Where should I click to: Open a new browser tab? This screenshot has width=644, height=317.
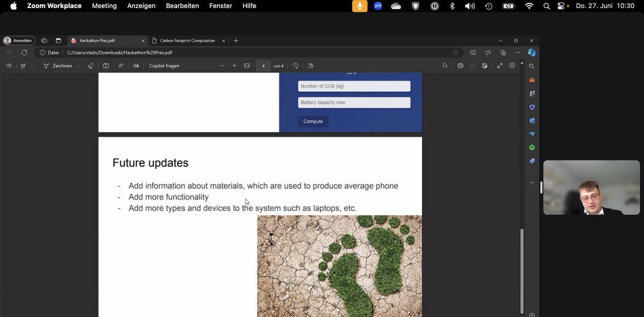[236, 40]
